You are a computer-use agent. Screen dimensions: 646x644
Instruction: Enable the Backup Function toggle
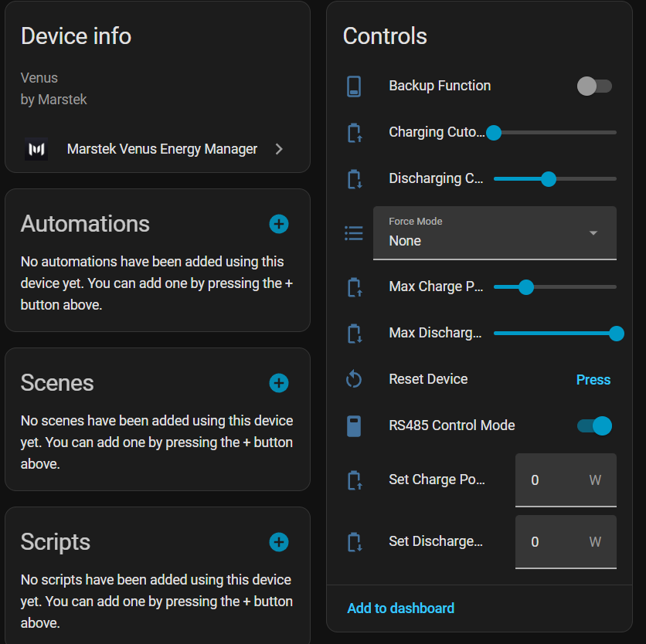point(594,86)
